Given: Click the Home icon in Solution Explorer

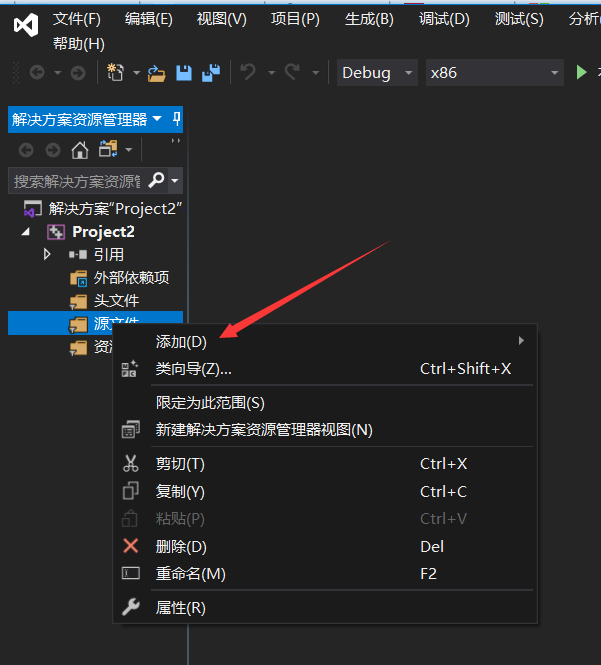Looking at the screenshot, I should tap(80, 150).
